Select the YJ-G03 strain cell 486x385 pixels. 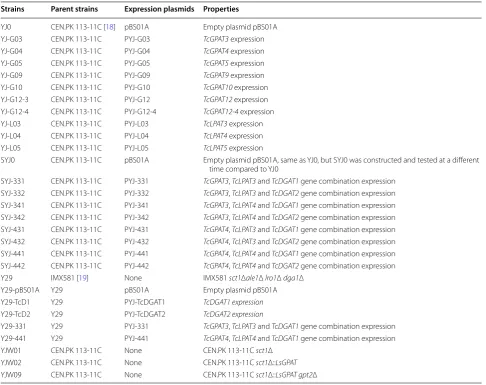[x=11, y=39]
